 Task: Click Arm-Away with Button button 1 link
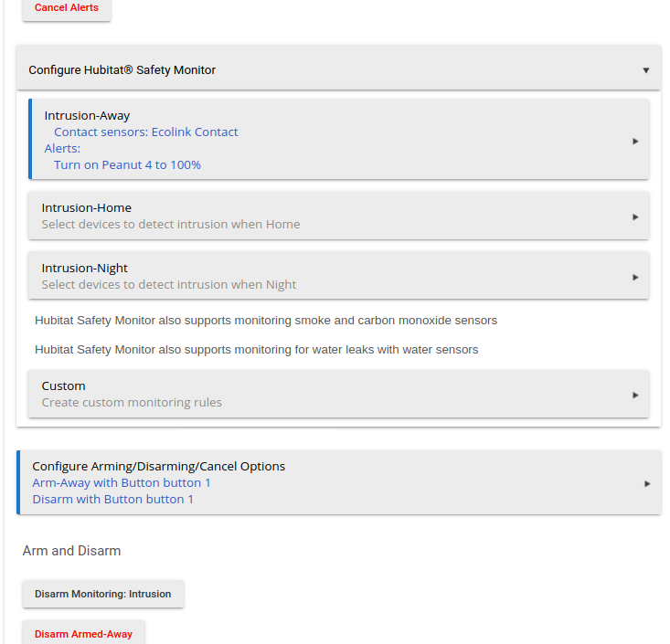pyautogui.click(x=122, y=482)
